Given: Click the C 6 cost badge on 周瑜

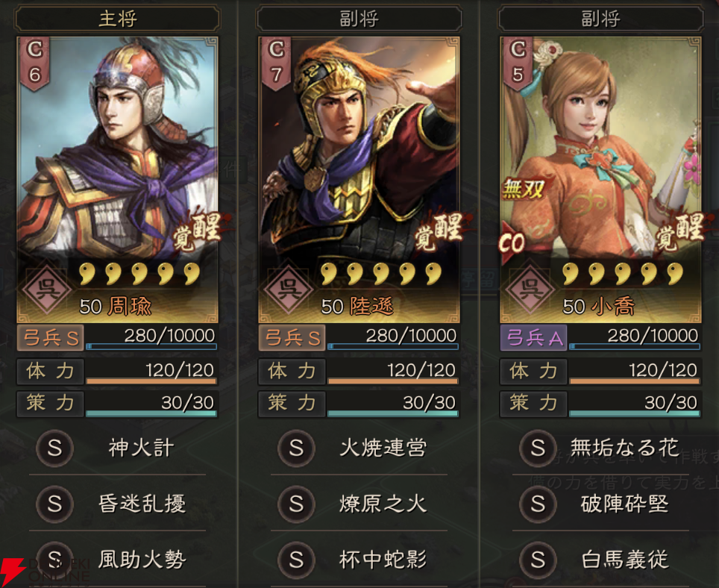Looking at the screenshot, I should coord(35,63).
